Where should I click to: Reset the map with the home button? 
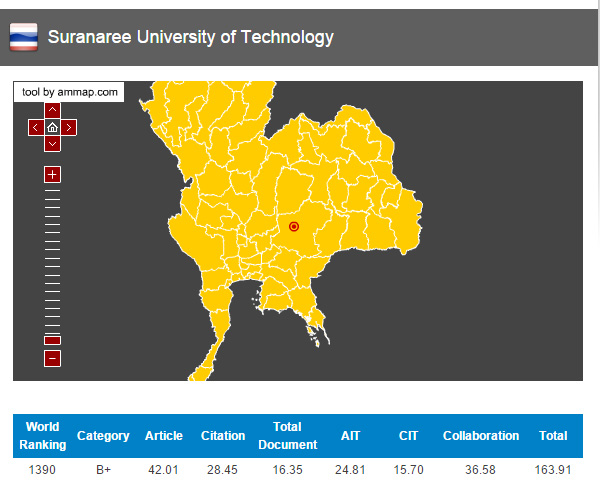(52, 127)
